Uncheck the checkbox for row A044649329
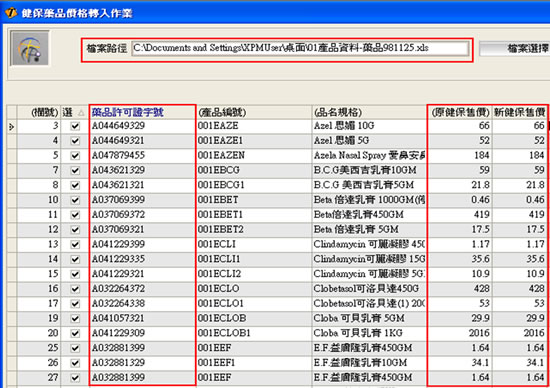Screen dimensions: 550x388 pos(75,126)
